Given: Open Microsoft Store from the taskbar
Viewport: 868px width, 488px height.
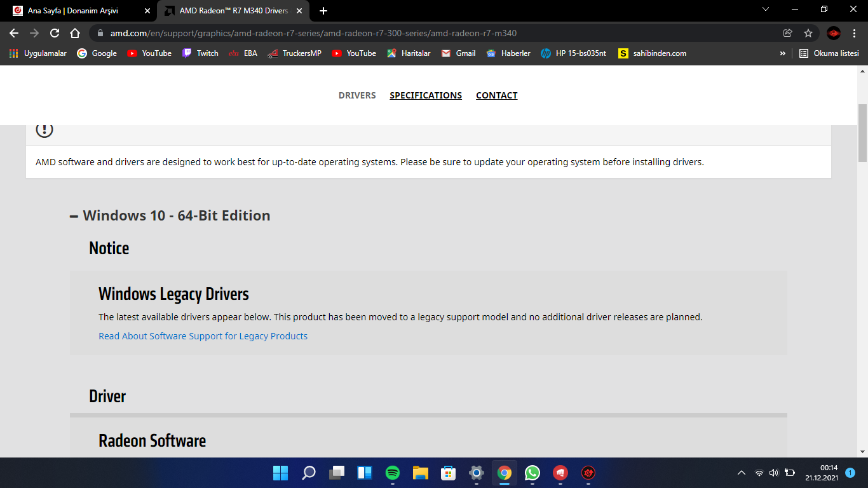Looking at the screenshot, I should (449, 473).
